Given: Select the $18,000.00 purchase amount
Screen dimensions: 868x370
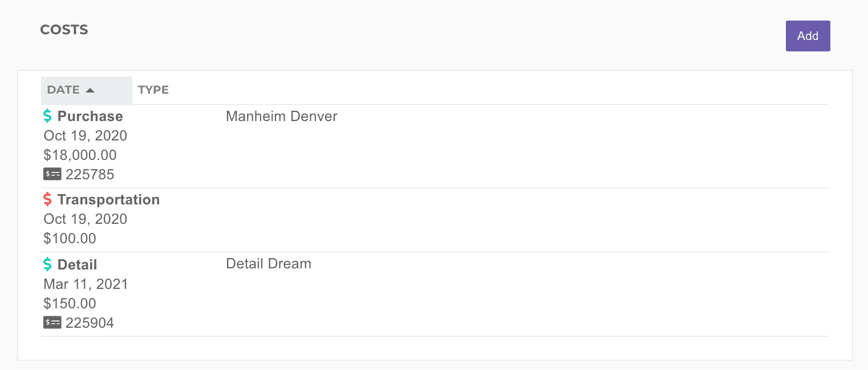Looking at the screenshot, I should coord(80,155).
